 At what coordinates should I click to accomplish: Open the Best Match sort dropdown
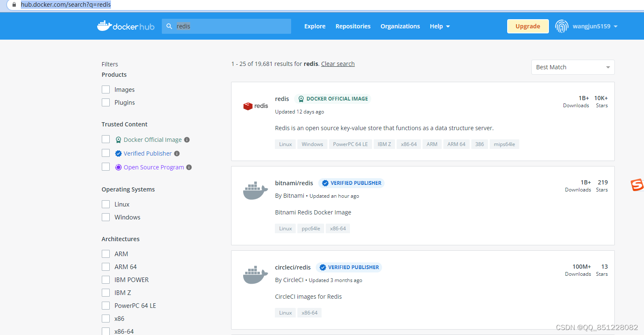tap(573, 67)
